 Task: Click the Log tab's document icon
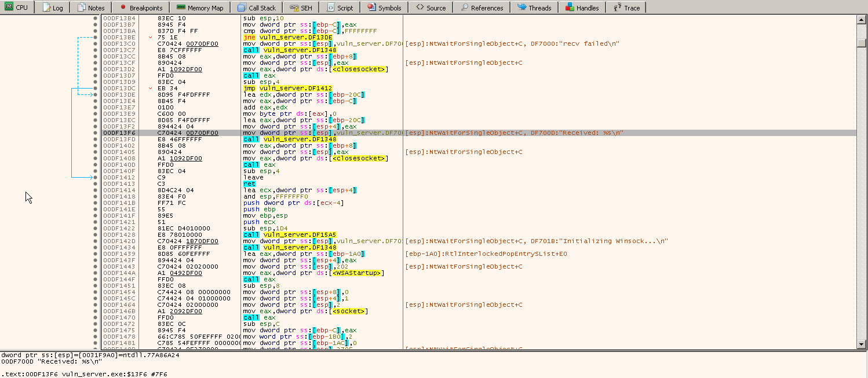46,8
